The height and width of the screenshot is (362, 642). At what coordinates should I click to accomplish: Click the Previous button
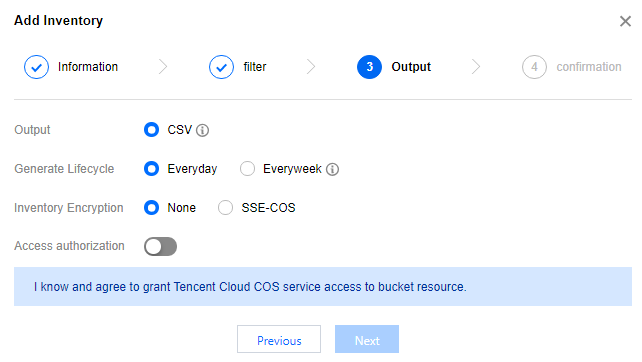pos(279,339)
